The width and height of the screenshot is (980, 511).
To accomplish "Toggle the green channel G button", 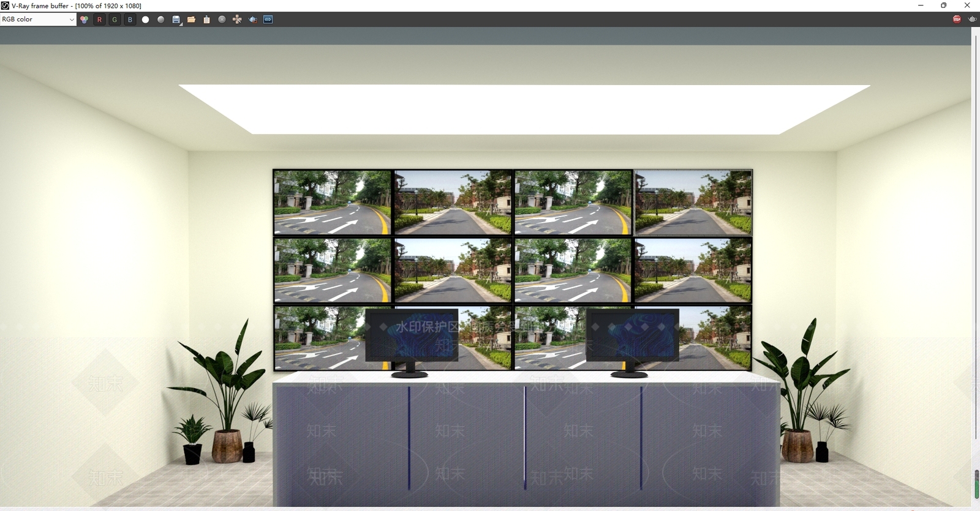I will tap(115, 20).
